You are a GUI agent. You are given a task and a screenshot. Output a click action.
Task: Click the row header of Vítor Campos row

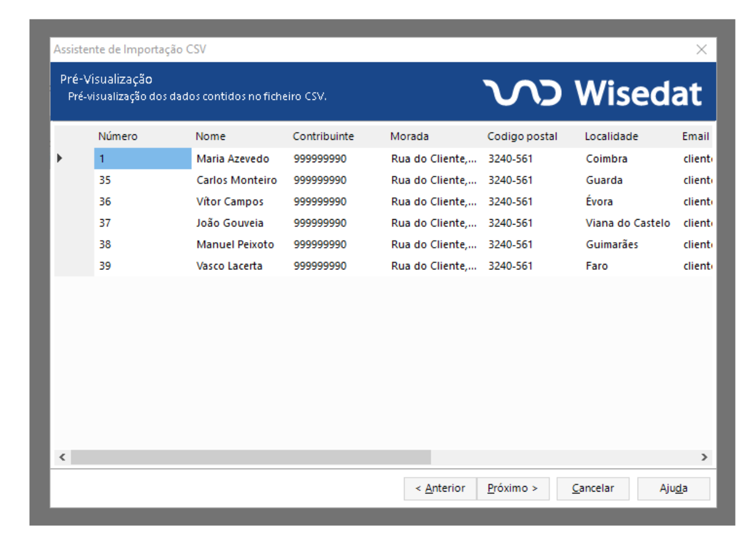point(74,202)
